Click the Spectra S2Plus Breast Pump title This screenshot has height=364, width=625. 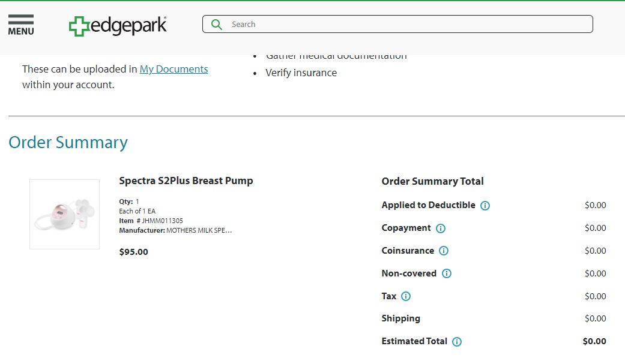click(x=186, y=181)
